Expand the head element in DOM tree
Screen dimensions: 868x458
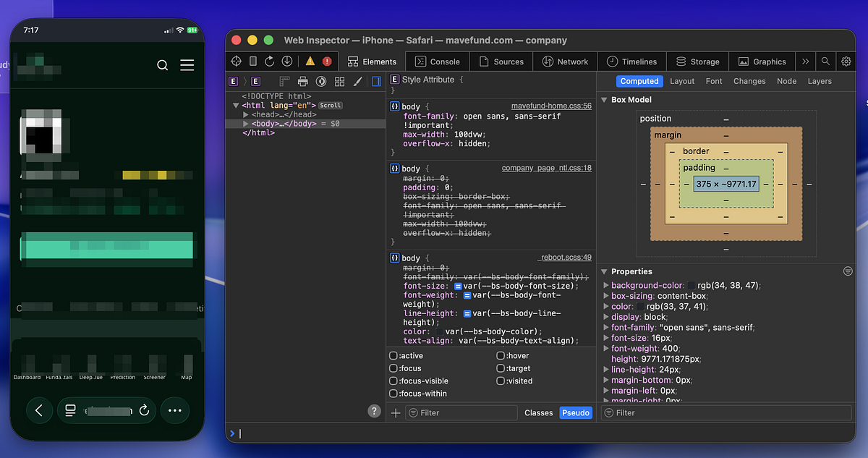click(246, 114)
